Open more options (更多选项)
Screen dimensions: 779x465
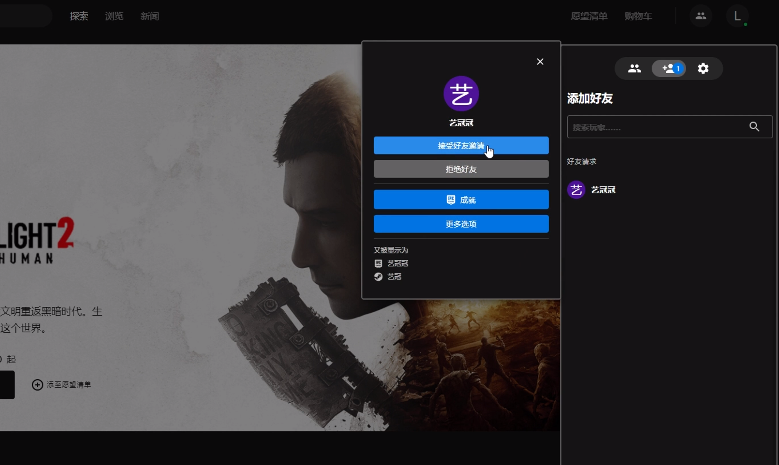[461, 224]
